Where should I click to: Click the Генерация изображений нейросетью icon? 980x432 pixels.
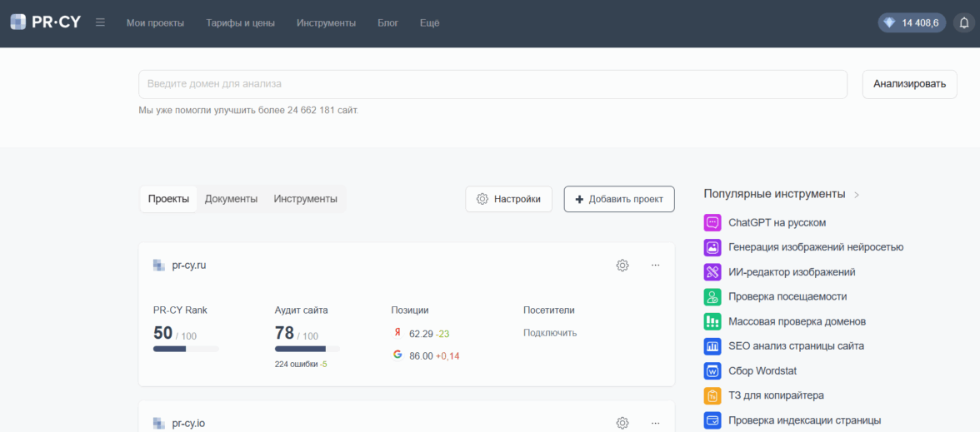coord(712,247)
